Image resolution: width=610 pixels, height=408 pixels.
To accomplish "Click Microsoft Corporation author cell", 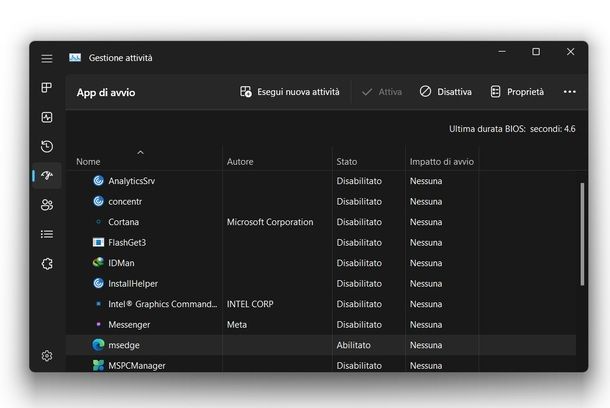I will coord(270,222).
